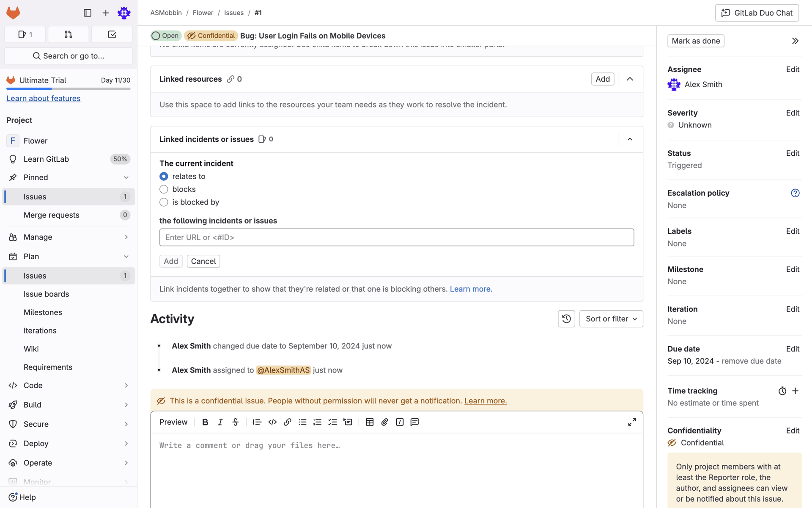This screenshot has width=812, height=508.
Task: Start timer in Time tracking
Action: click(782, 391)
